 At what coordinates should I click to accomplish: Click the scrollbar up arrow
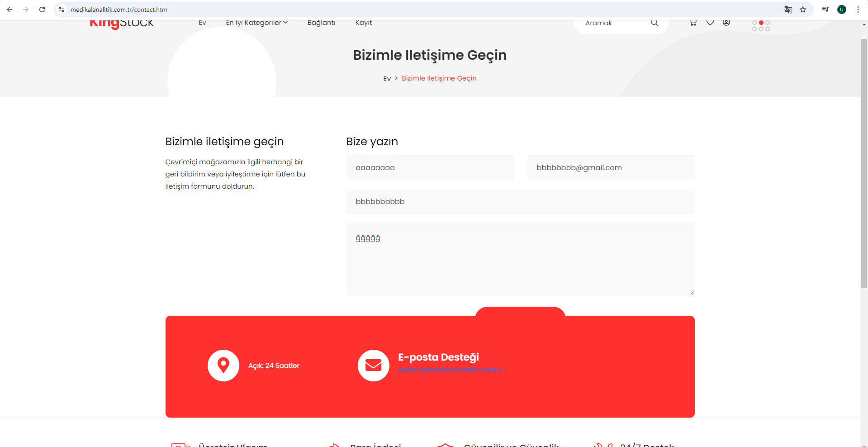864,25
